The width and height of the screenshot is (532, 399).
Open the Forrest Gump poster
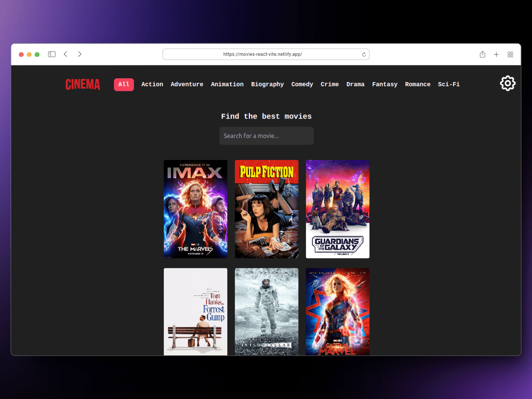(x=196, y=312)
